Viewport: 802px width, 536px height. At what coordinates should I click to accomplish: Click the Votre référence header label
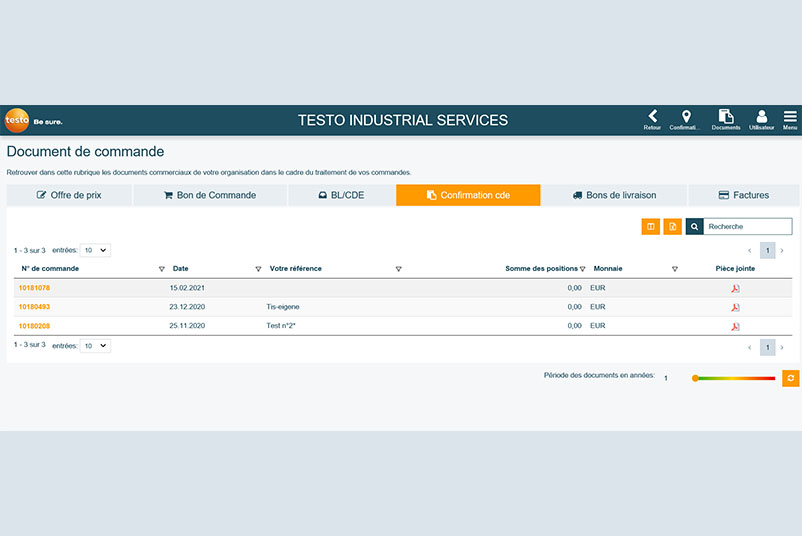tap(296, 269)
